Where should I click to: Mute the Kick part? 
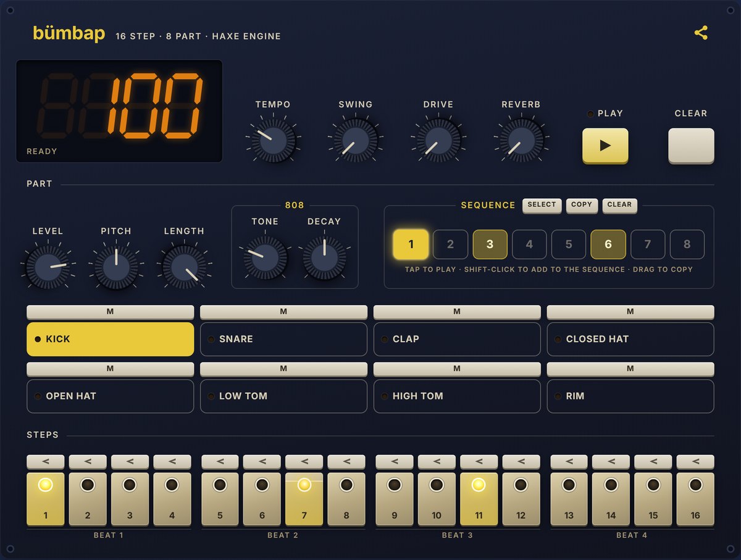[110, 312]
